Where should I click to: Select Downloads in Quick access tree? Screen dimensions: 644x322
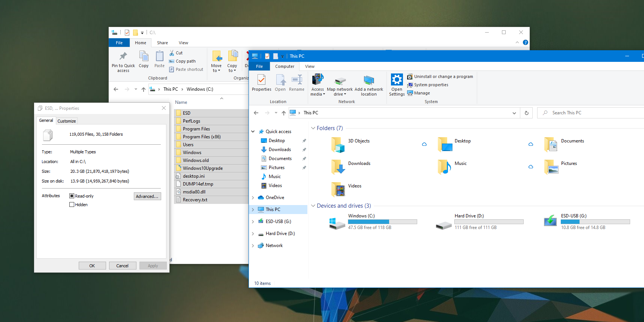pyautogui.click(x=280, y=150)
